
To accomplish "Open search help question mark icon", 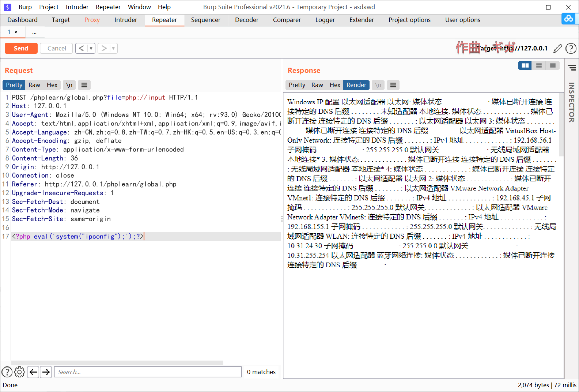I will pos(7,372).
